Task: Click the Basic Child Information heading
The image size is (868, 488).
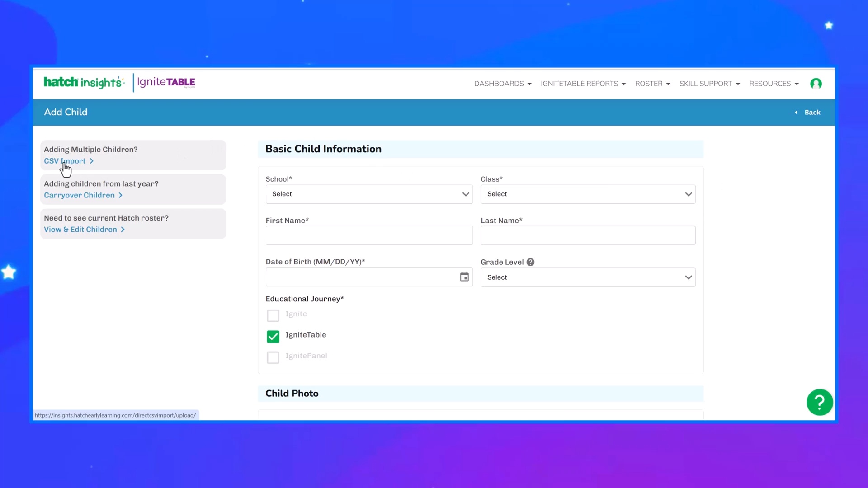Action: (323, 149)
